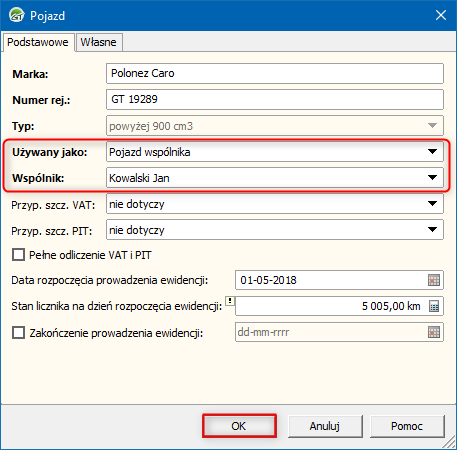Viewport: 457px width, 450px height.
Task: Expand the disabled Typ dropdown arrow
Action: tap(432, 126)
